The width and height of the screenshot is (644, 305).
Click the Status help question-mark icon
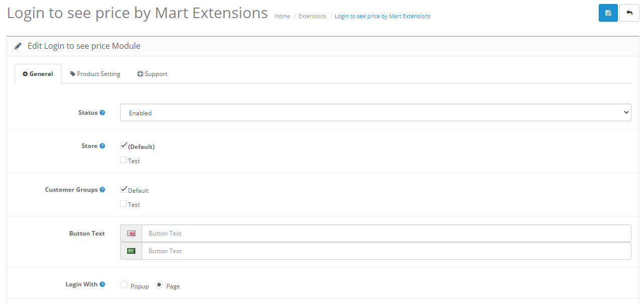pyautogui.click(x=103, y=113)
